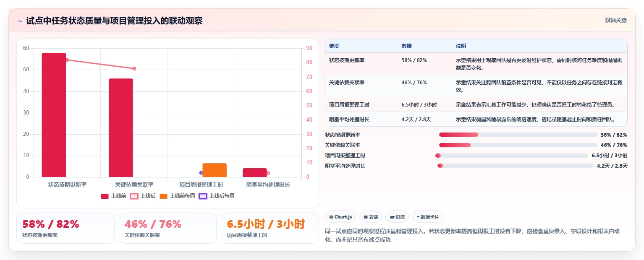Click the 项目周报整理工时 progress bar

point(512,156)
